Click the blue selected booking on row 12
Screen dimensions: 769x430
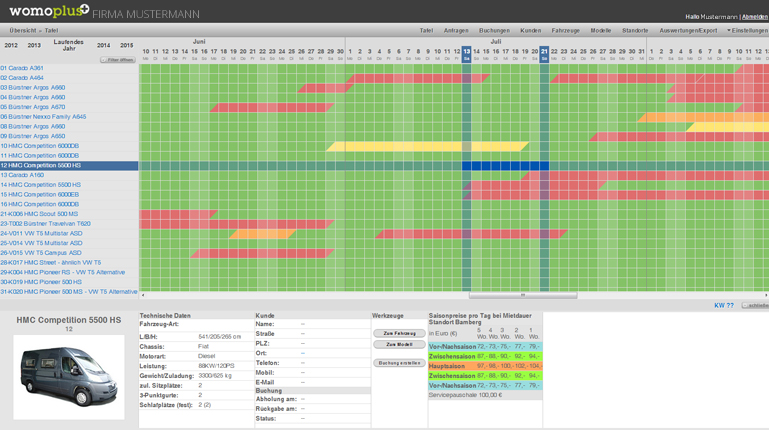505,166
